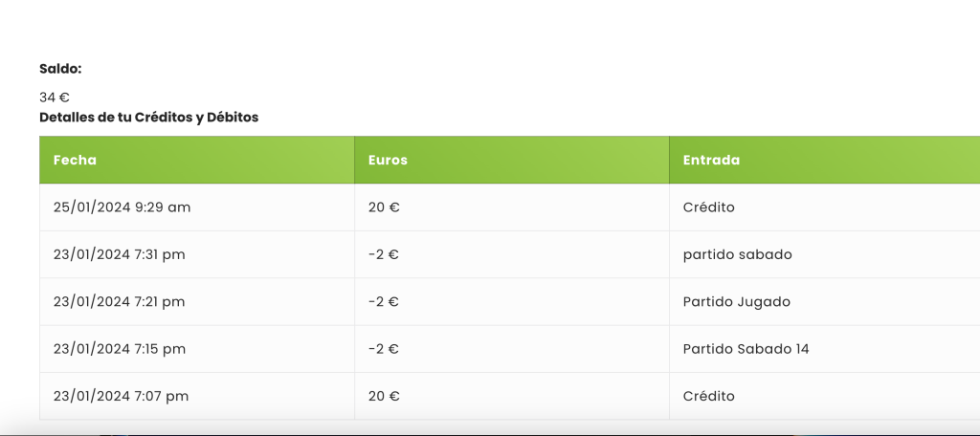Select the Partido Jugado entry
Image resolution: width=980 pixels, height=436 pixels.
736,301
